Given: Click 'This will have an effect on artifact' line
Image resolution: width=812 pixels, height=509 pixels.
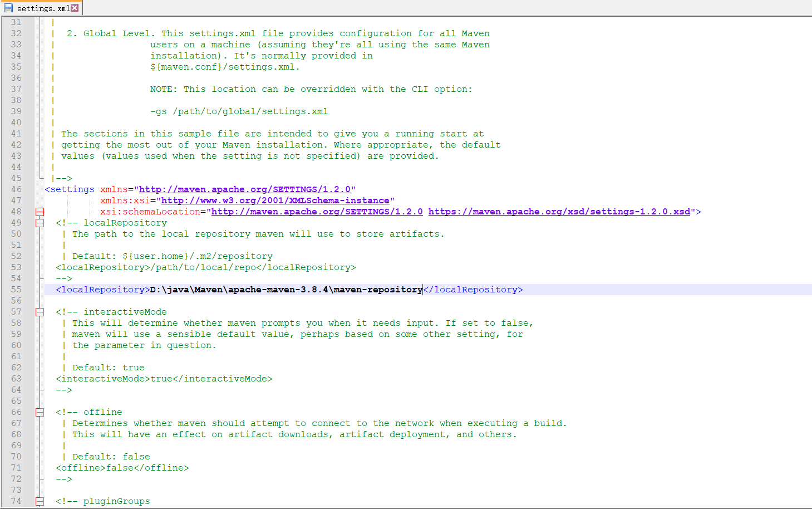Looking at the screenshot, I should [x=294, y=434].
